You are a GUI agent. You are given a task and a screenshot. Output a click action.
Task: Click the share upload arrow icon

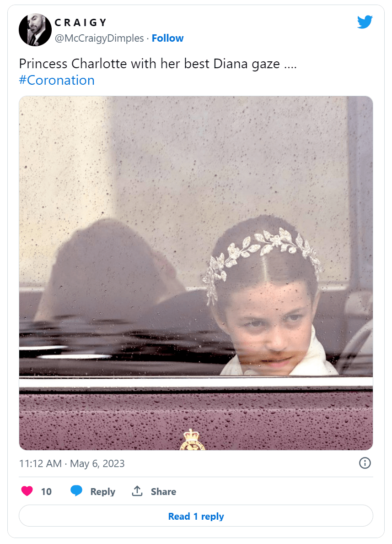pyautogui.click(x=137, y=491)
